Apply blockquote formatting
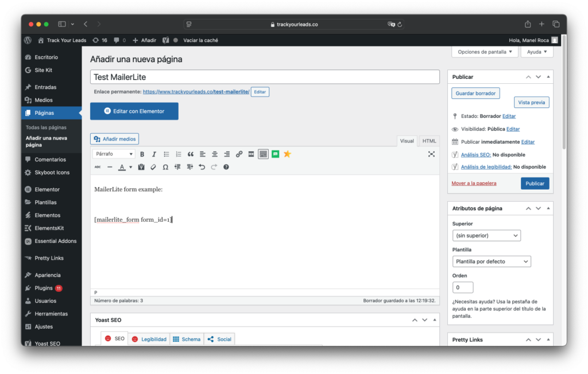The height and width of the screenshot is (374, 588). [x=191, y=154]
